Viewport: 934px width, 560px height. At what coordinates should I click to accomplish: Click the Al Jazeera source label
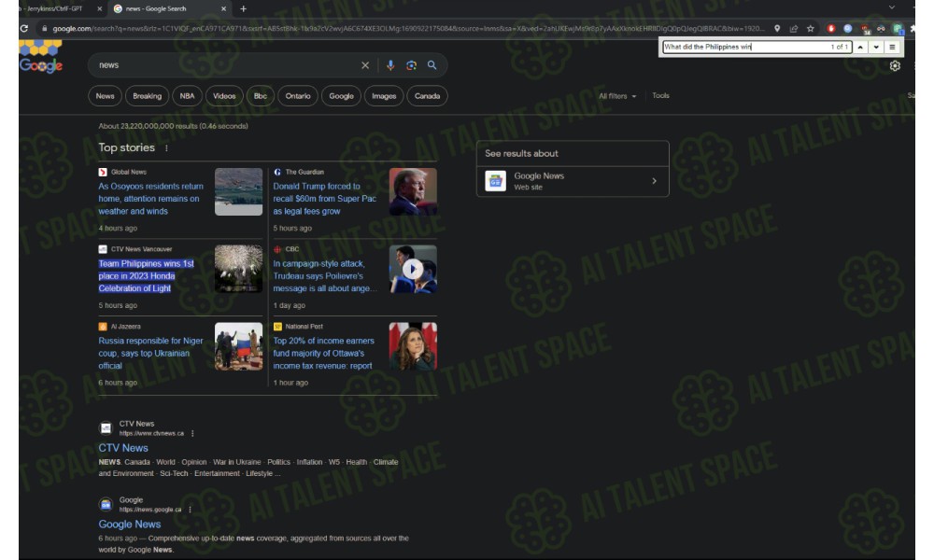pyautogui.click(x=126, y=327)
